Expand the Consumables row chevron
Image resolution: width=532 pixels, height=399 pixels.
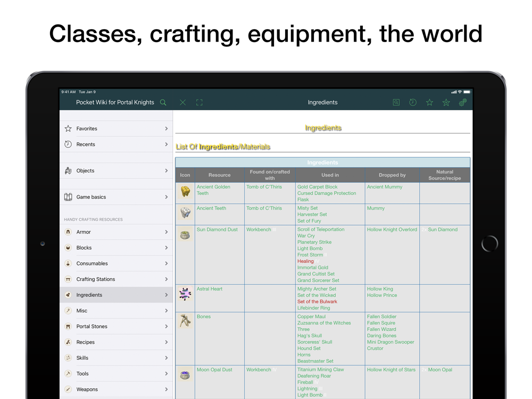(166, 263)
